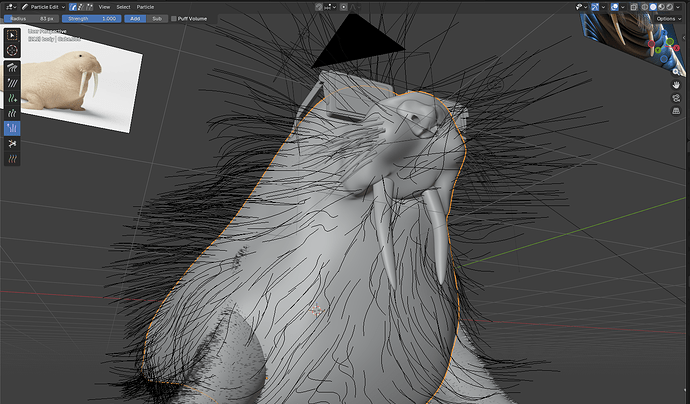
Task: Enable Tip select mode
Action: (x=89, y=7)
